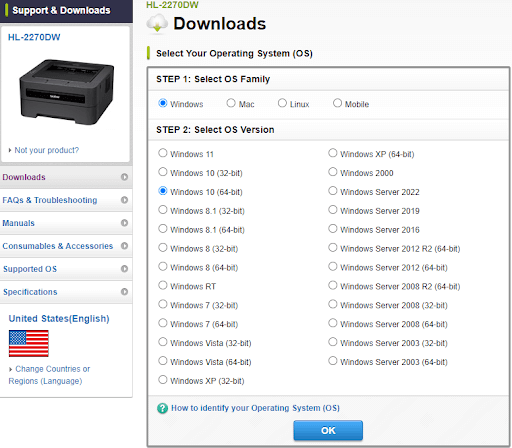Choose the Mobile OS family
Screen dimensions: 512x448
pyautogui.click(x=337, y=103)
